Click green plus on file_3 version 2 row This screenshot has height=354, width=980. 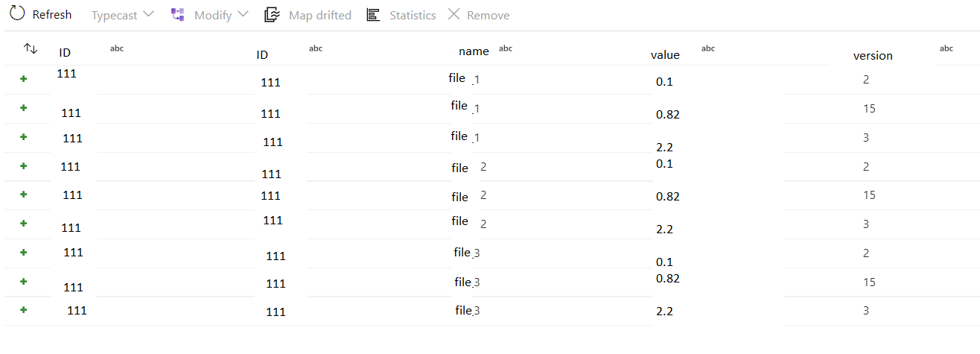pos(24,253)
